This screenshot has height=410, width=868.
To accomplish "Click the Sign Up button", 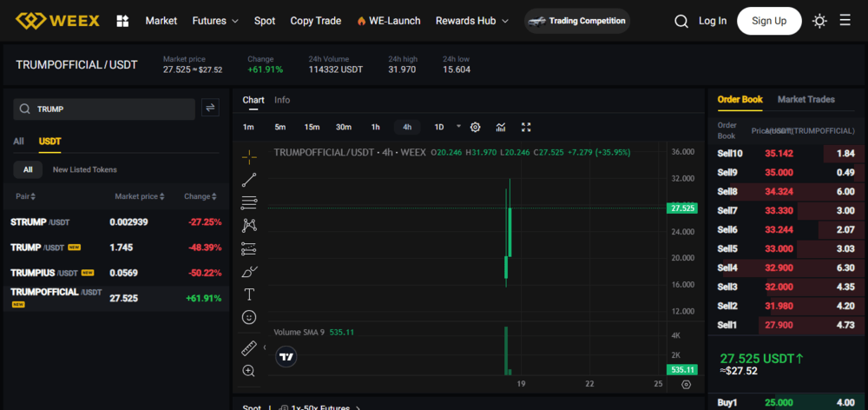I will pos(769,21).
